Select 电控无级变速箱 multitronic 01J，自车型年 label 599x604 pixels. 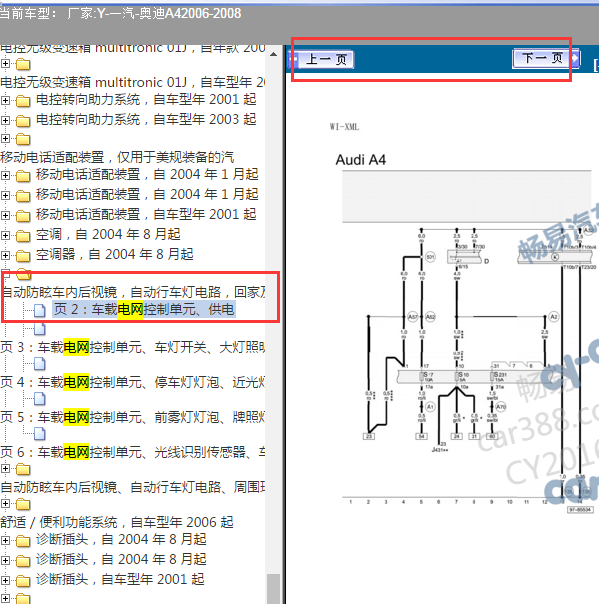click(x=133, y=82)
